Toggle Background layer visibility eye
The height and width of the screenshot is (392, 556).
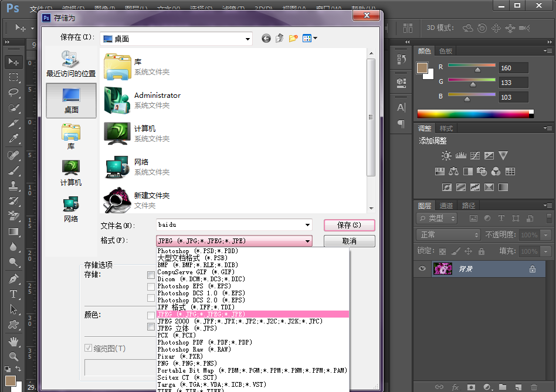(x=422, y=268)
